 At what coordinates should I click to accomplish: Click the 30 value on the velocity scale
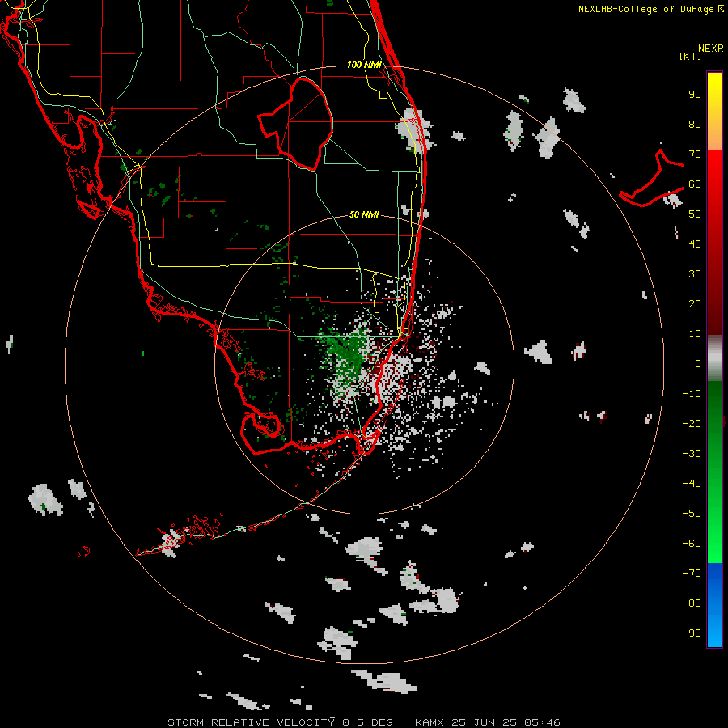[x=695, y=274]
